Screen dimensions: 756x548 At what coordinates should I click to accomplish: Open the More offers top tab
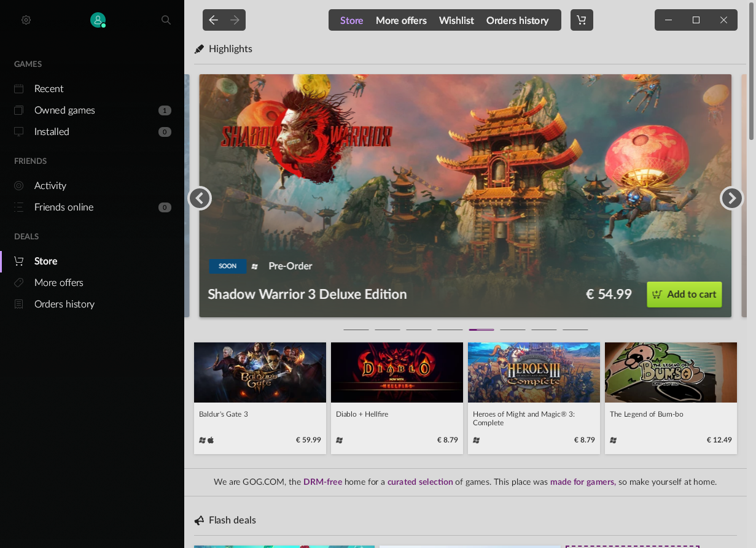coord(401,20)
